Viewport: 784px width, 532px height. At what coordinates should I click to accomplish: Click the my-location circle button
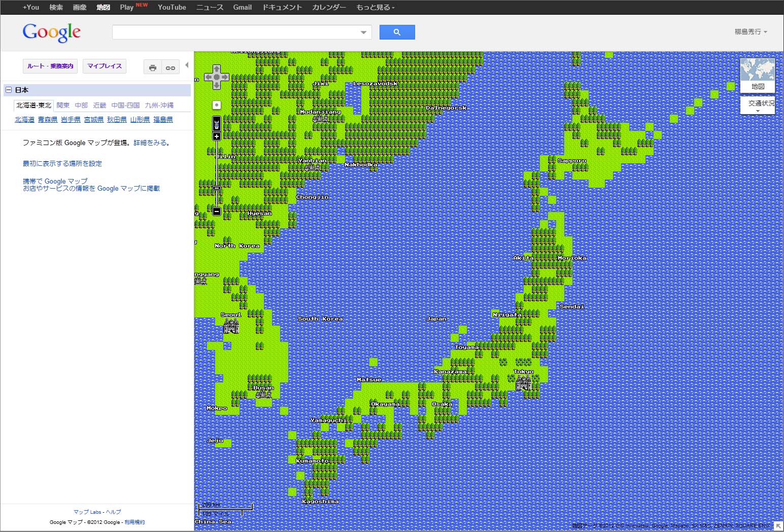[x=217, y=105]
